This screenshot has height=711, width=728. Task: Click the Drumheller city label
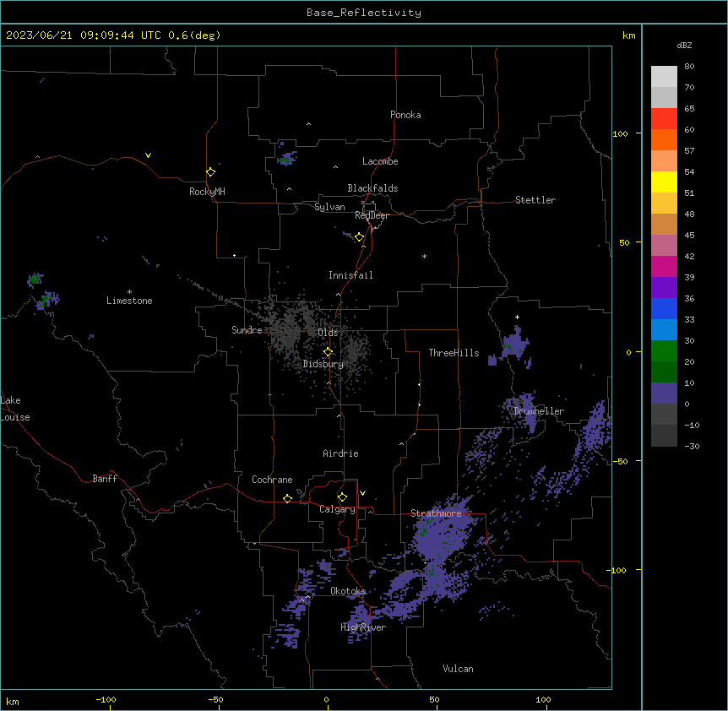coord(539,411)
